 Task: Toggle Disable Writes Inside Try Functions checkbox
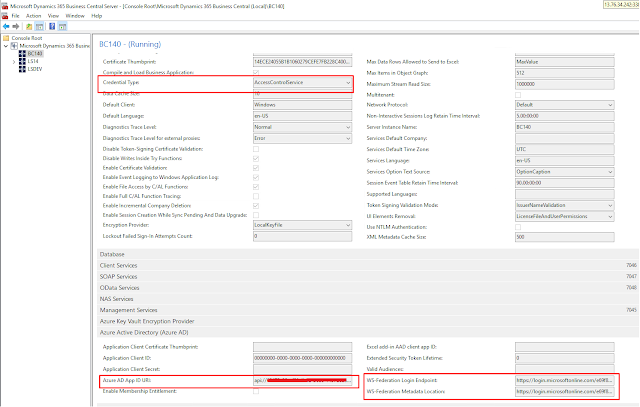[x=256, y=158]
